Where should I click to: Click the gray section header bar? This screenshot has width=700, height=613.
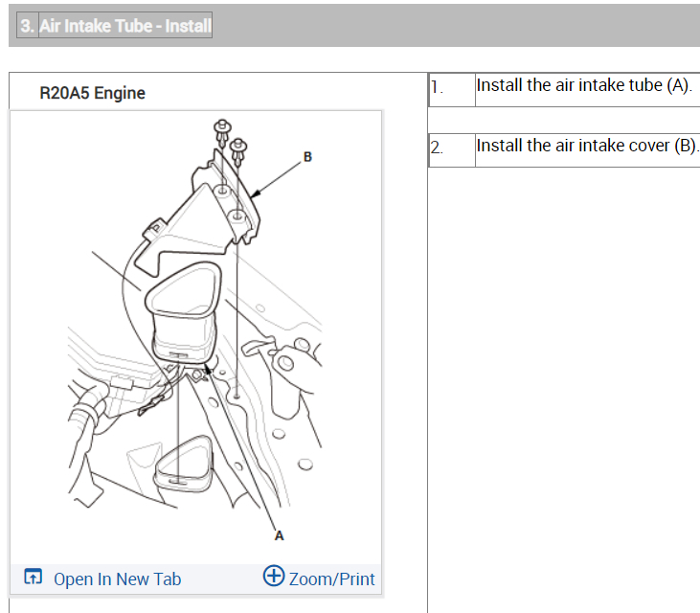click(x=354, y=26)
